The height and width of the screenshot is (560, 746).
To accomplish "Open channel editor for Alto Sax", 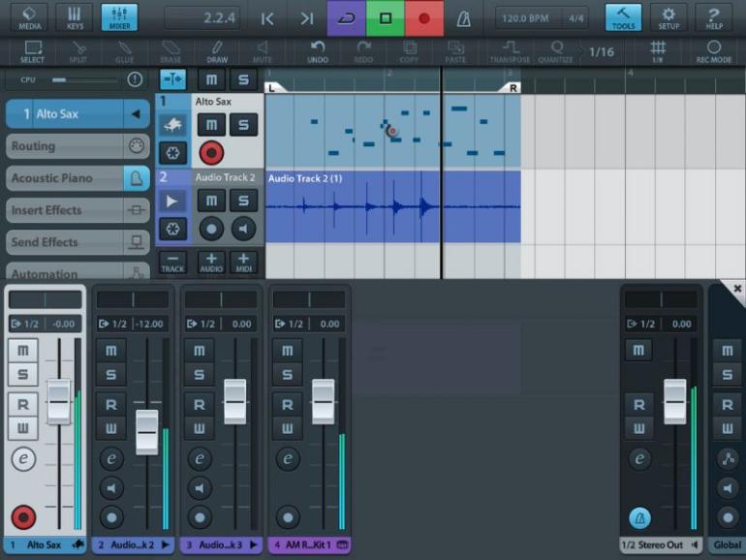I will click(x=23, y=459).
